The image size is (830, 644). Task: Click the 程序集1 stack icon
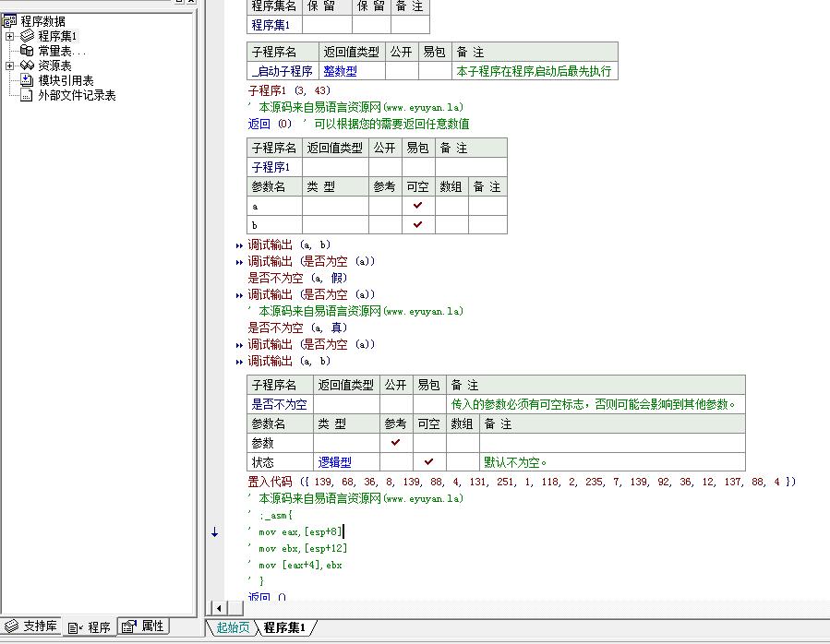click(27, 36)
